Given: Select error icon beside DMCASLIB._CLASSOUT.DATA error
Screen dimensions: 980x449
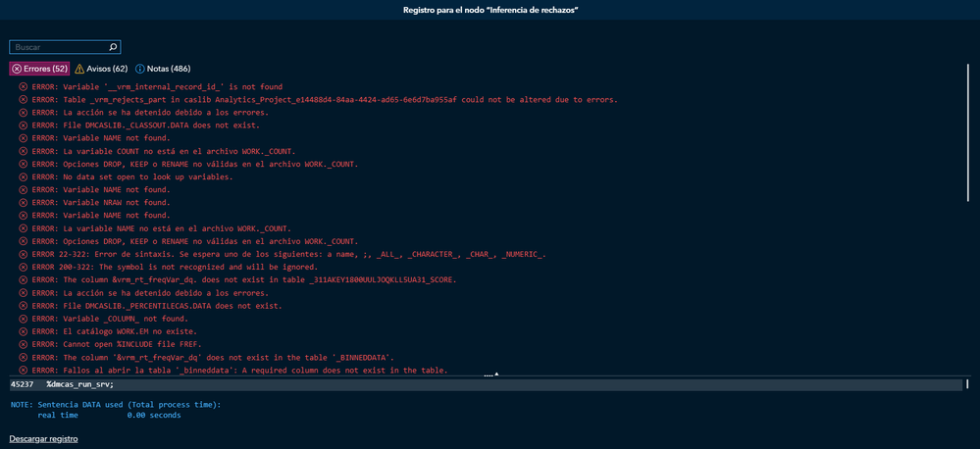Looking at the screenshot, I should coord(24,125).
